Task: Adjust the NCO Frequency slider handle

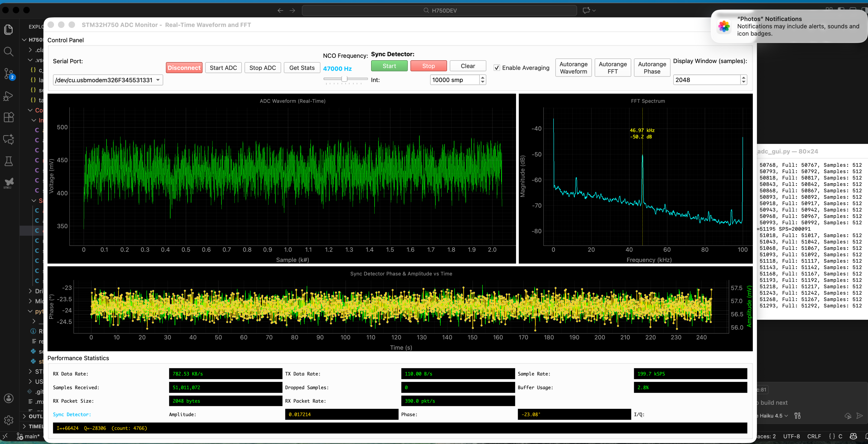Action: [x=344, y=79]
